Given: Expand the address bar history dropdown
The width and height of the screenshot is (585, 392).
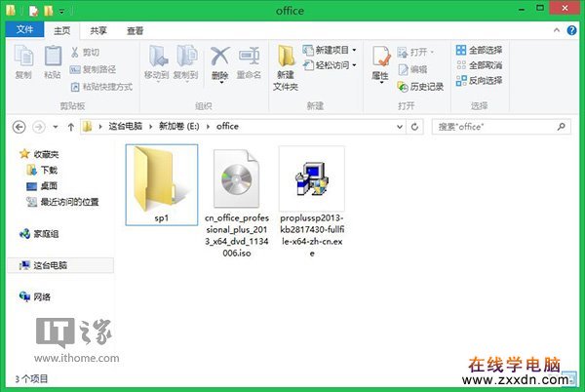Looking at the screenshot, I should pyautogui.click(x=399, y=127).
